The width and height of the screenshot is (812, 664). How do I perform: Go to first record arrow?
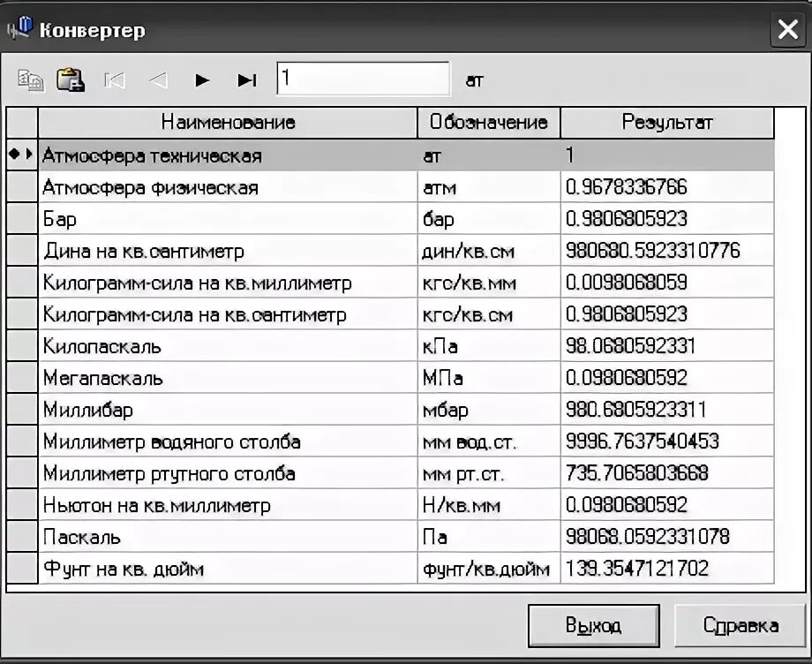[115, 80]
